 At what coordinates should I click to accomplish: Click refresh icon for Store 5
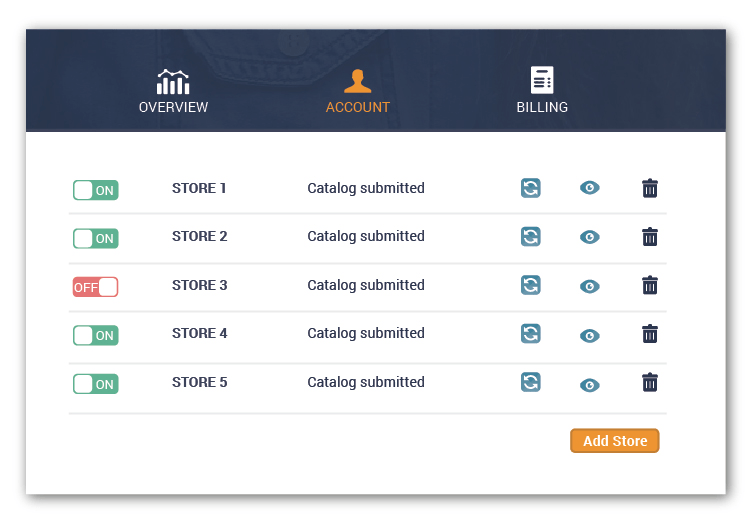(531, 382)
